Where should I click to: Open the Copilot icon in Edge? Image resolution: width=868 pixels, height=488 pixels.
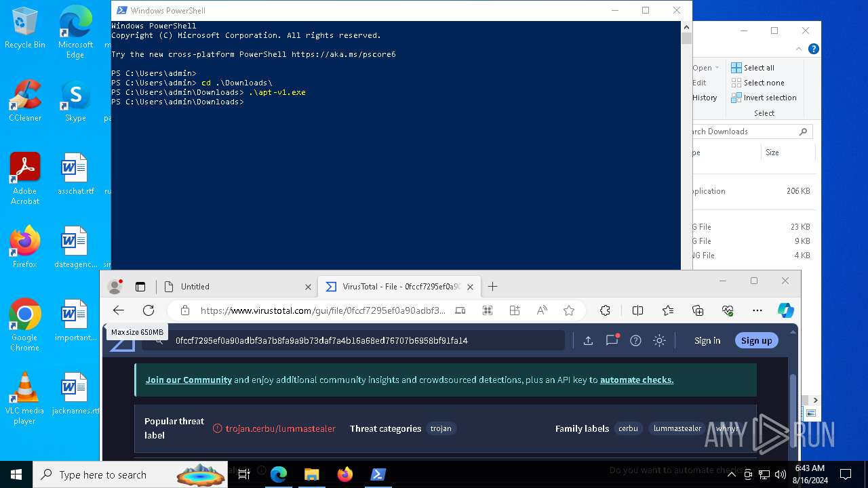pyautogui.click(x=785, y=310)
